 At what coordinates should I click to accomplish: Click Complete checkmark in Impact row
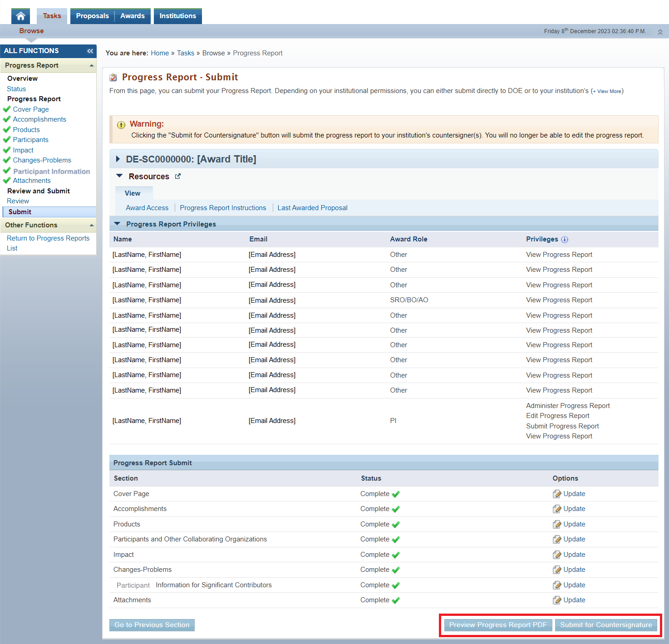pyautogui.click(x=396, y=555)
